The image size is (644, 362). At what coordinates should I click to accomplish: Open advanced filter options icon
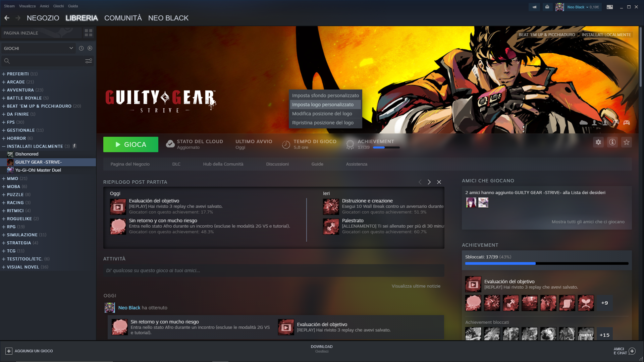tap(89, 61)
